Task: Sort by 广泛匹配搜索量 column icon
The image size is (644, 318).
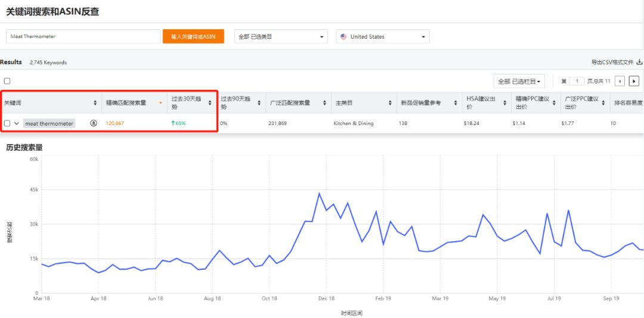Action: (325, 103)
